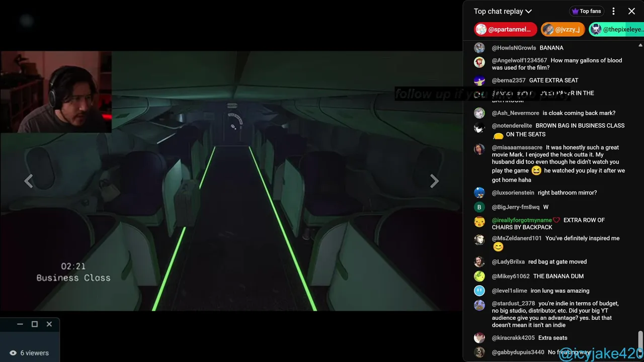The image size is (644, 362).
Task: Select the @spartanmel... super chat chip
Action: (x=506, y=30)
